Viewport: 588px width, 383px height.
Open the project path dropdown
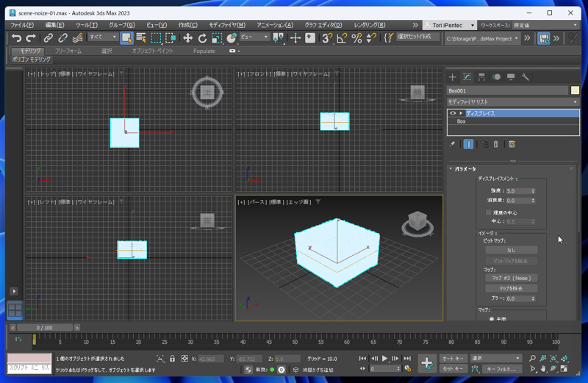(482, 38)
